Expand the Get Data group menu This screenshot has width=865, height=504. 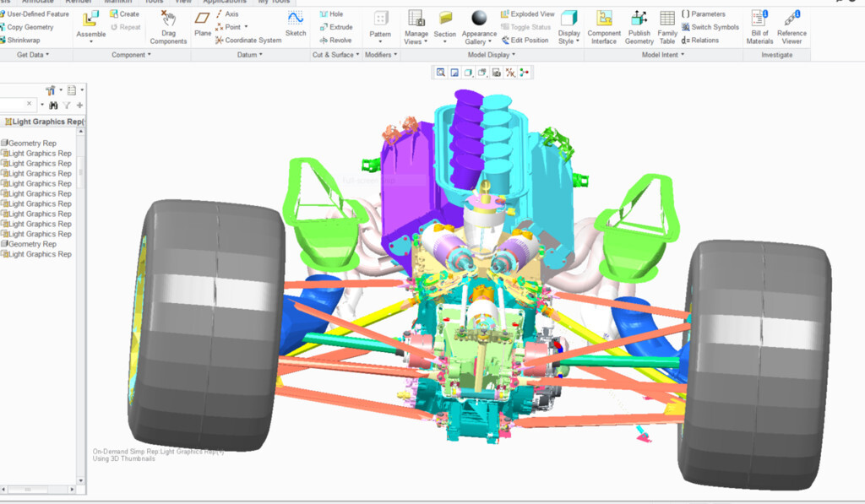click(x=33, y=55)
